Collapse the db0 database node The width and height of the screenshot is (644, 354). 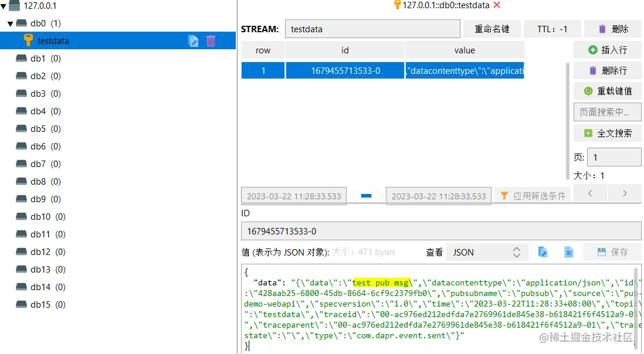(11, 24)
